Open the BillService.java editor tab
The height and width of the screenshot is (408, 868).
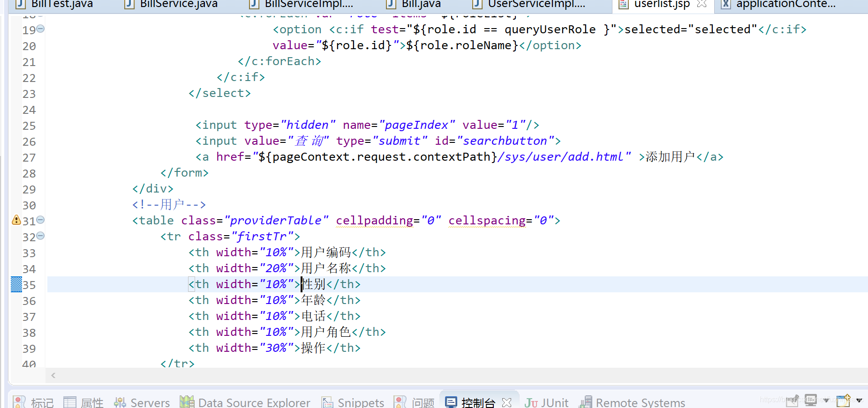(179, 4)
